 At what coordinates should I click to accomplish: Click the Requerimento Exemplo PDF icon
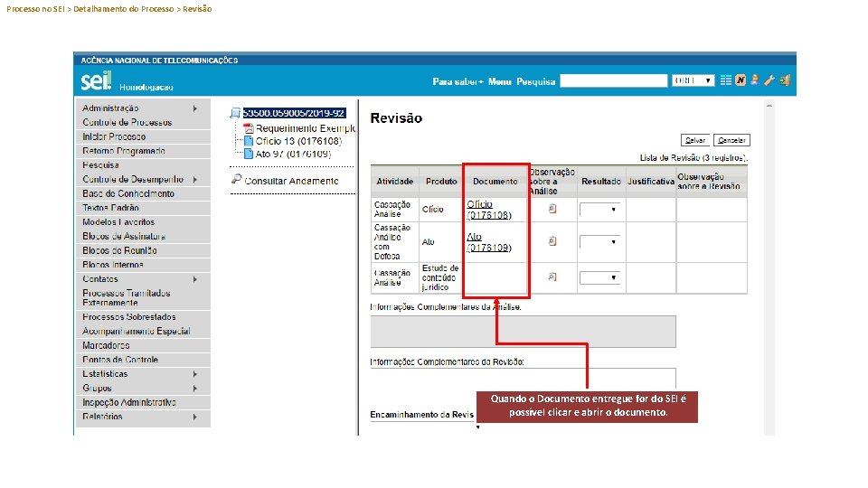249,127
